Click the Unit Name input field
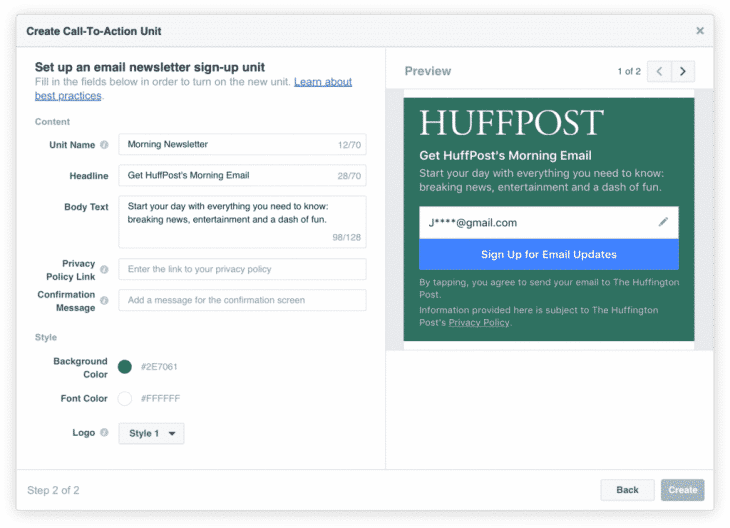This screenshot has width=730, height=528. point(242,144)
